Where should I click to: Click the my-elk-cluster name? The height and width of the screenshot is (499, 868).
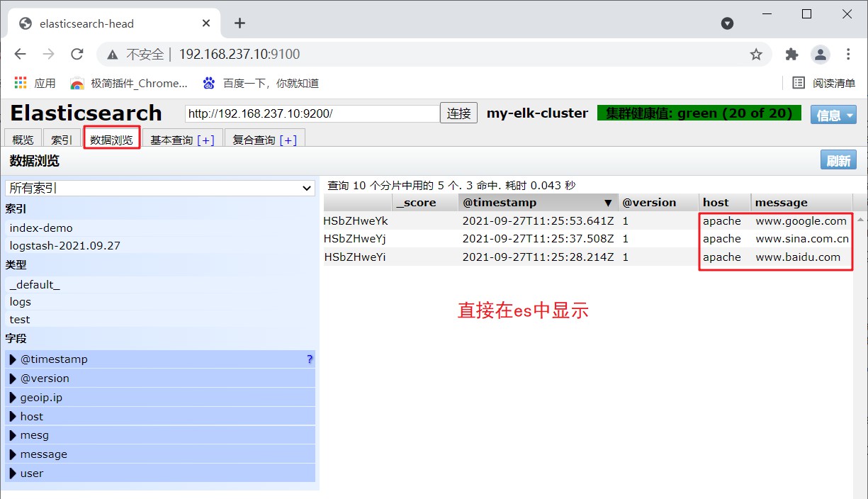[537, 113]
